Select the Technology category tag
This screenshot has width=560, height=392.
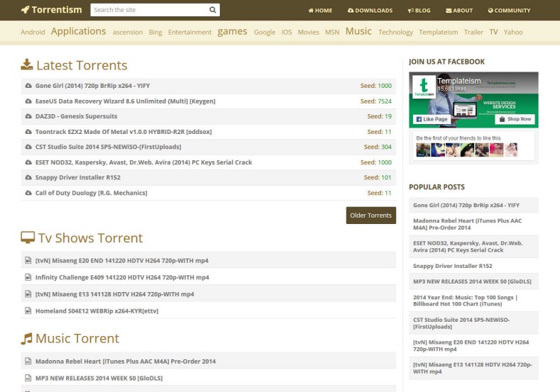pos(396,32)
